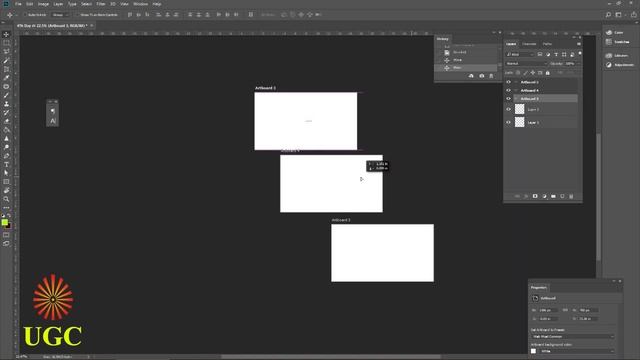Select the Hand tool
This screenshot has height=360, width=640.
[x=6, y=191]
